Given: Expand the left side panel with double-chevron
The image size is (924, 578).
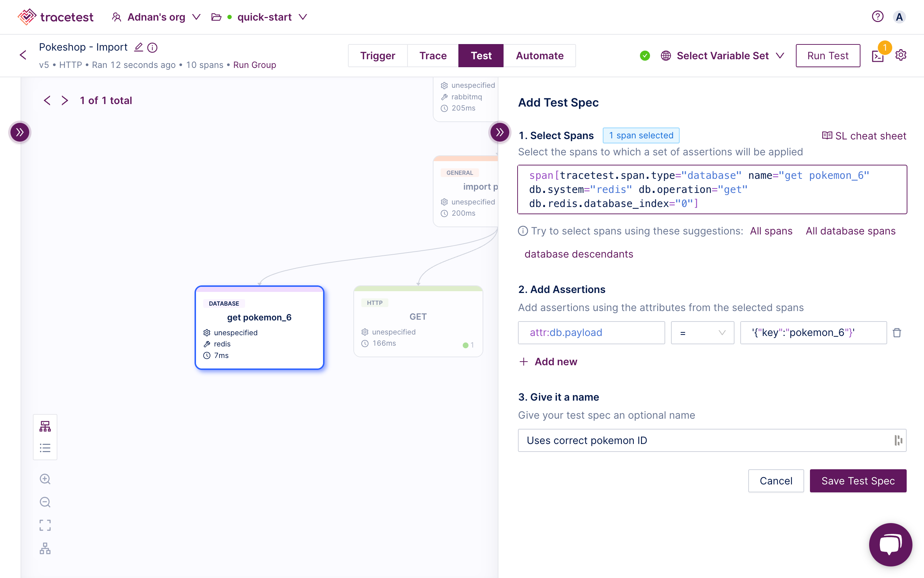Looking at the screenshot, I should coord(20,132).
